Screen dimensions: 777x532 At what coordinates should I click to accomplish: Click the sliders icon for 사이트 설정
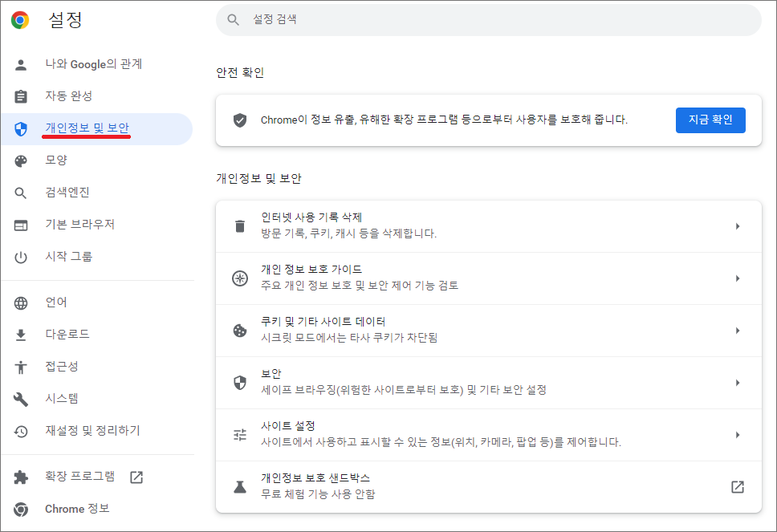240,435
